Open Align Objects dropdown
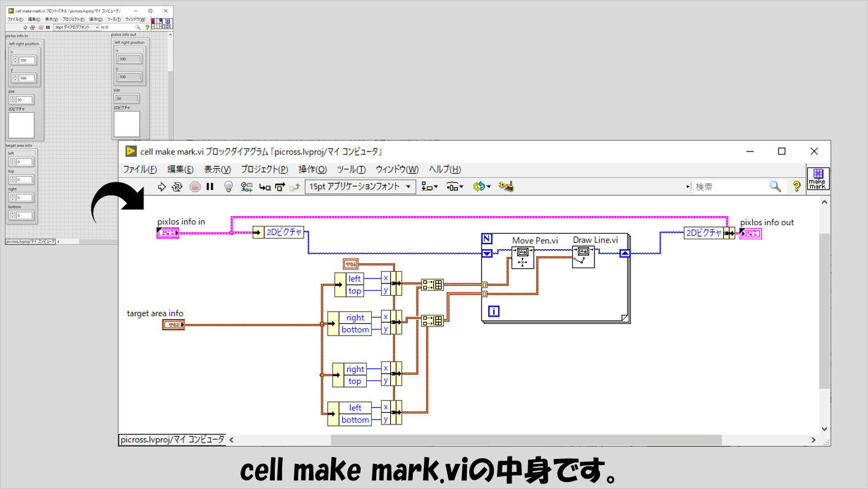868x489 pixels. pyautogui.click(x=429, y=187)
